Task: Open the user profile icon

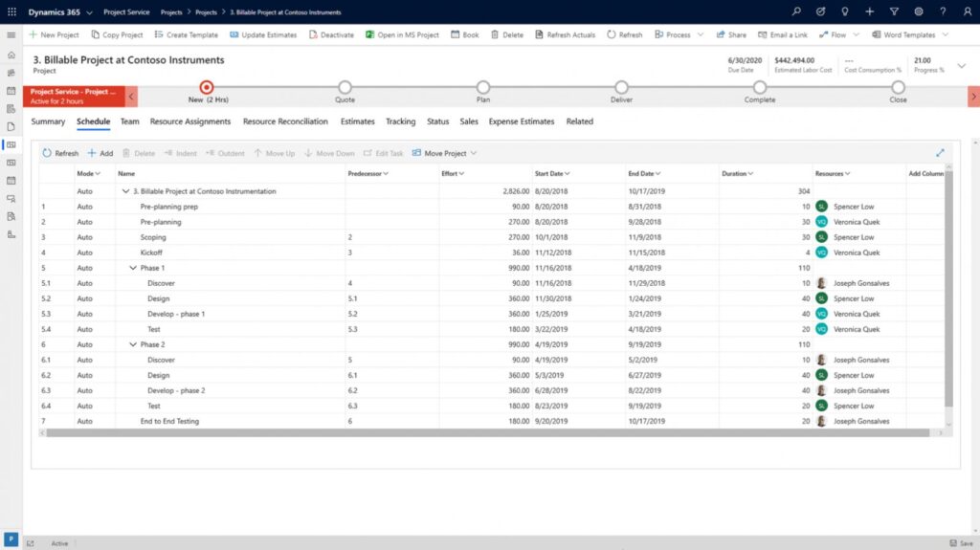Action: 967,11
